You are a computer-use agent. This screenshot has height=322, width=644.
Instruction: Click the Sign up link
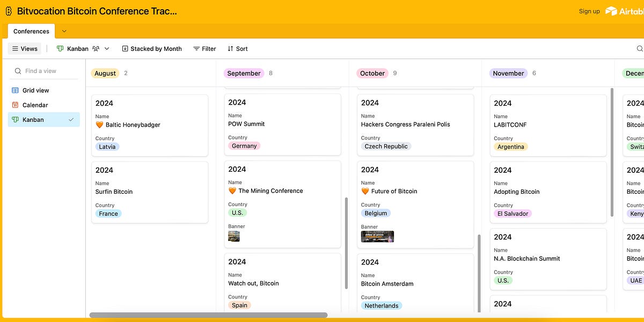click(x=589, y=11)
